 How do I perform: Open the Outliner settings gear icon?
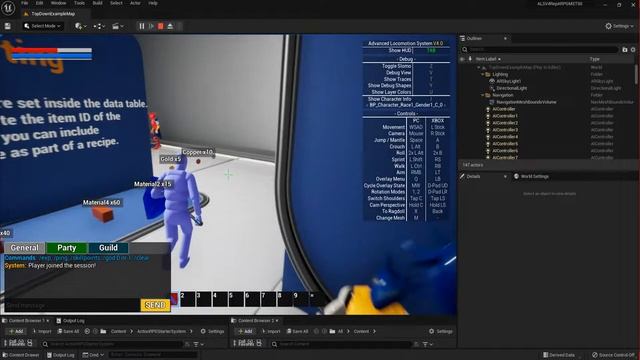click(633, 49)
